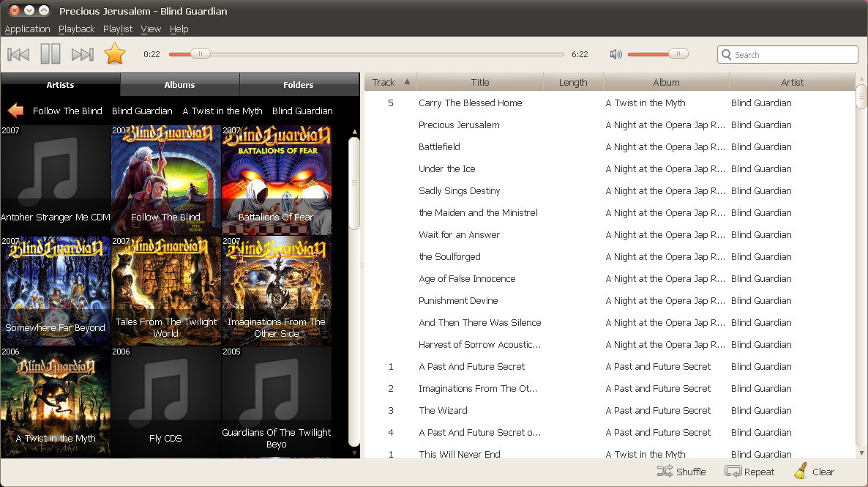Screen dimensions: 868x487
Task: Select the track the Soulforged
Action: pos(610,256)
